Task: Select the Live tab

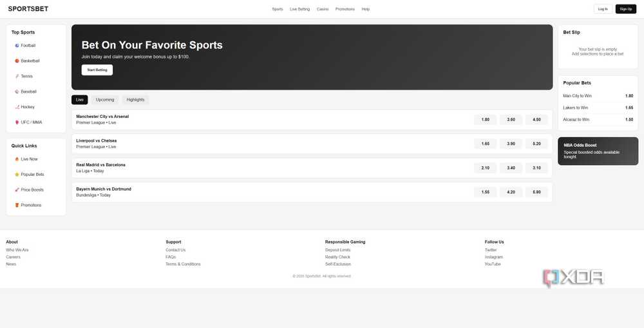Action: [80, 100]
